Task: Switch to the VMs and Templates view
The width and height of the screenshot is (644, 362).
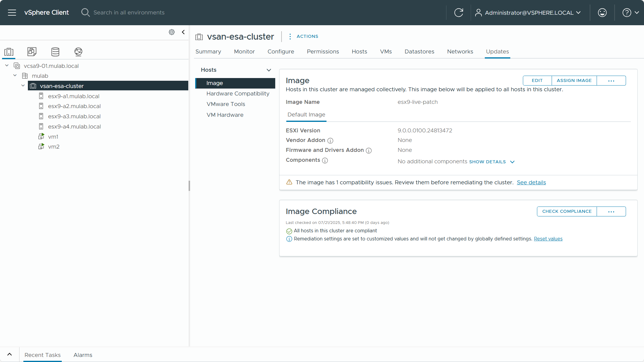Action: [32, 52]
